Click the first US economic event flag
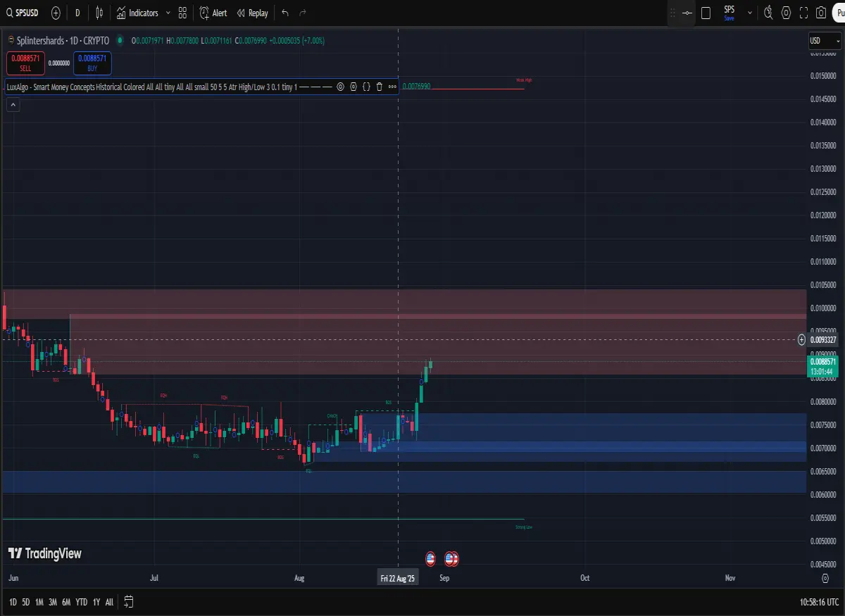This screenshot has height=616, width=845. [x=430, y=559]
